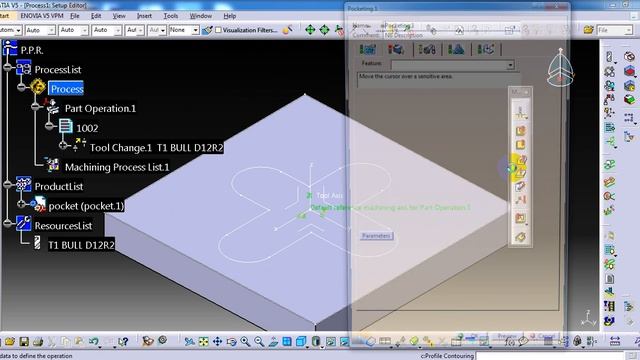Click the Drilling icon atop floating machining toolbar
Screen dimensions: 640x360
520,112
